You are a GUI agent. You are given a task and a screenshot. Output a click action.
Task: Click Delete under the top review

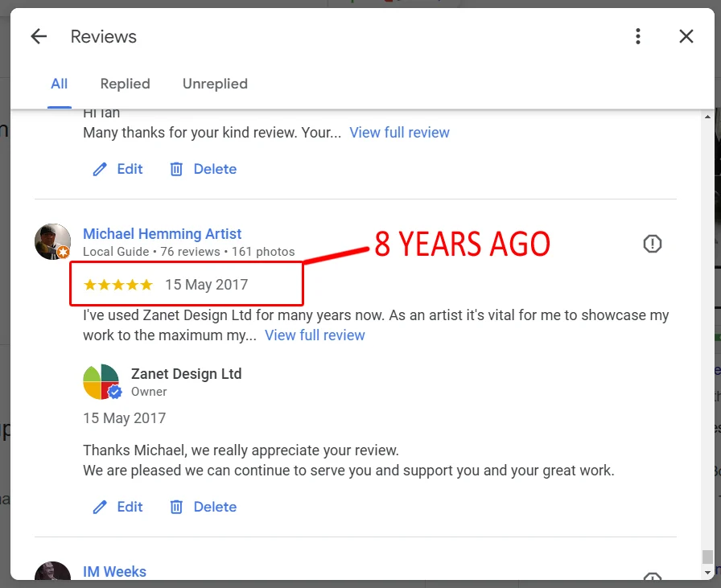pyautogui.click(x=202, y=169)
